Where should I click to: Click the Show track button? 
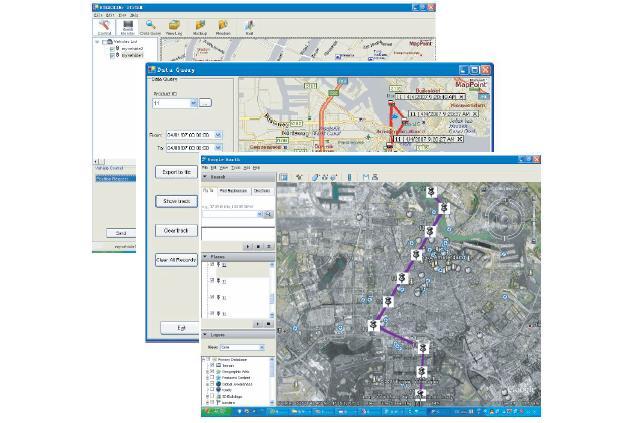(x=175, y=201)
